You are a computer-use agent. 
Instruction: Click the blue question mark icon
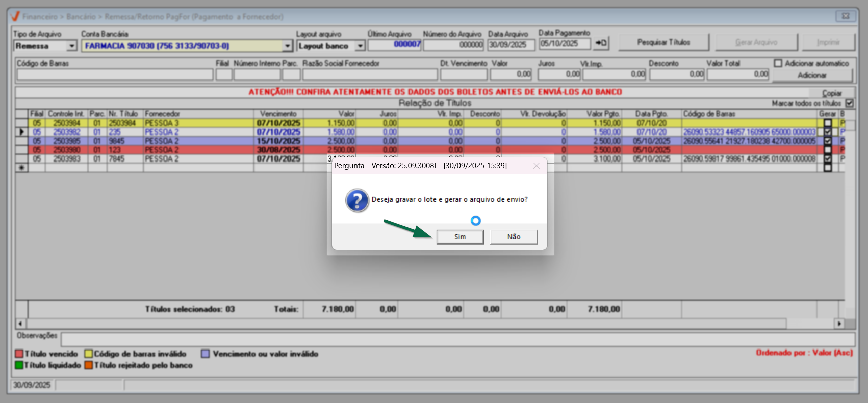[357, 200]
